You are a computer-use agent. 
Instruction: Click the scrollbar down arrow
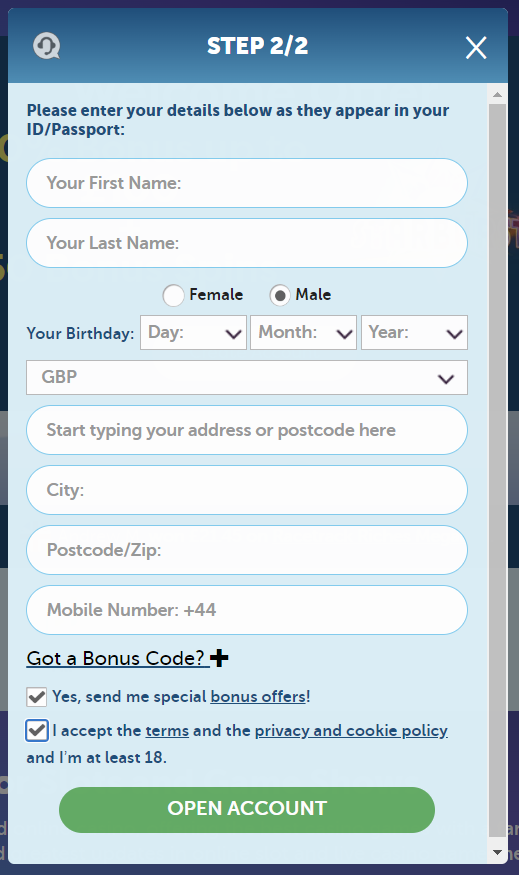[497, 852]
